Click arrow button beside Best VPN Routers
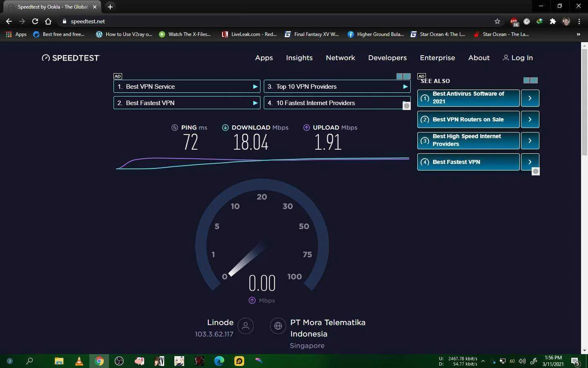This screenshot has height=368, width=588. click(530, 119)
